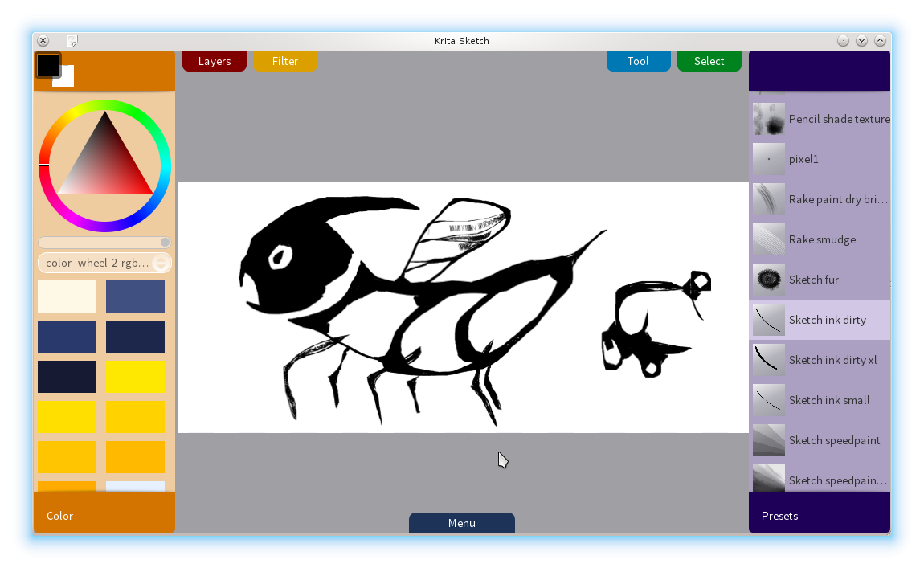Screen dimensions: 924x568
Task: Toggle the Layers panel open
Action: pyautogui.click(x=214, y=60)
